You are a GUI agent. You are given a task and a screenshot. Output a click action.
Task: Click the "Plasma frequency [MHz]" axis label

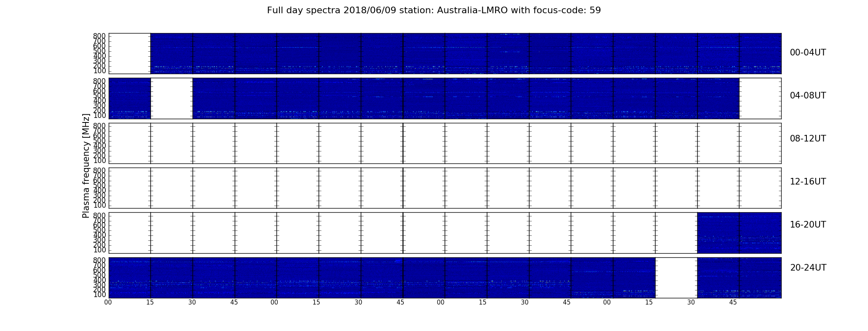pos(86,165)
